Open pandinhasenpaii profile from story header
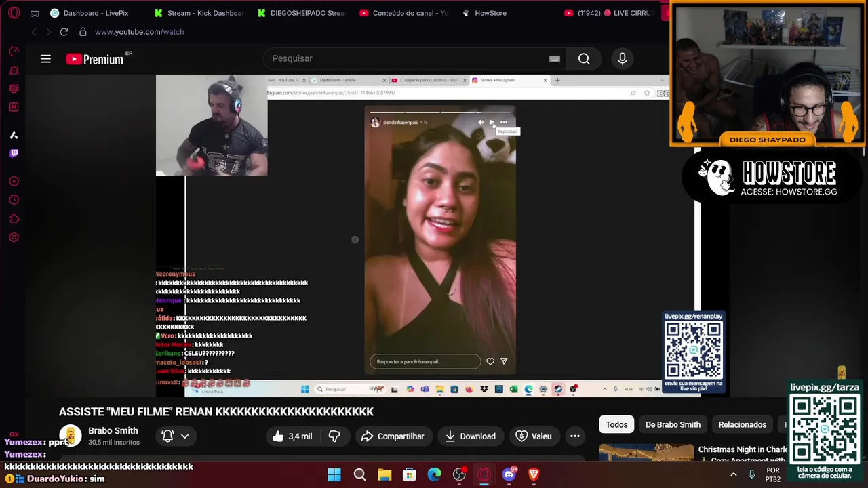Viewport: 868px width, 488px height. coord(400,123)
